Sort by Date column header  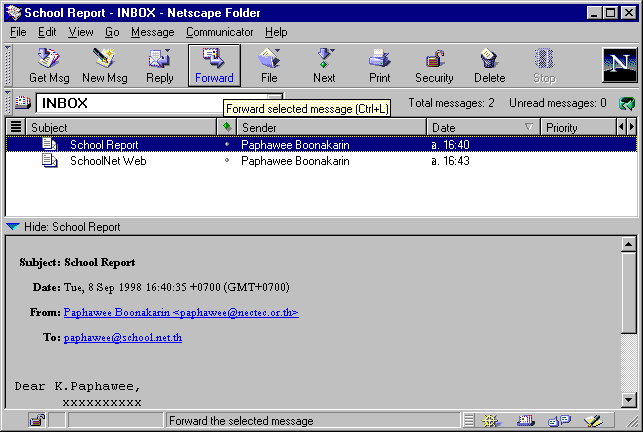click(483, 127)
